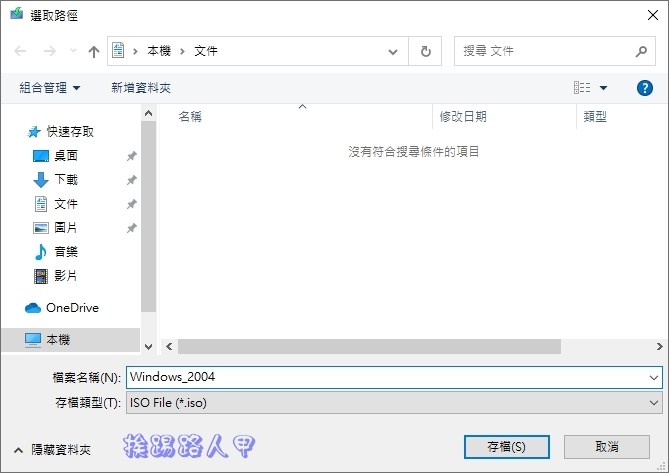Open the recent locations dropdown arrow

[73, 51]
